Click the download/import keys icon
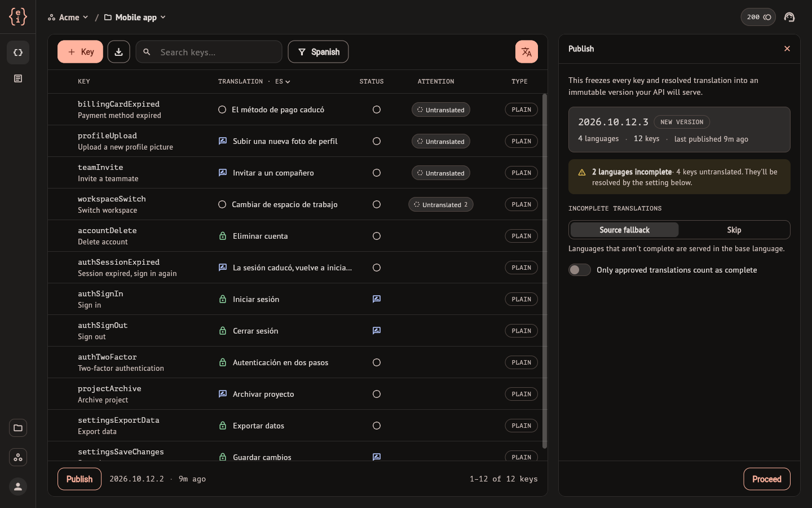This screenshot has height=508, width=812. 118,52
